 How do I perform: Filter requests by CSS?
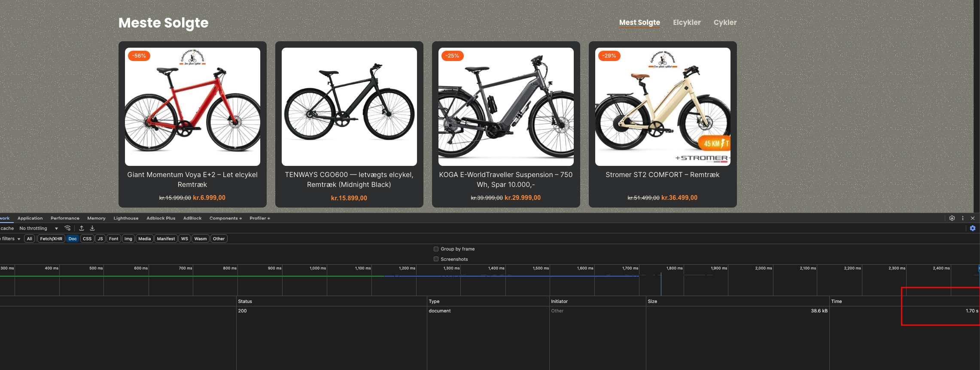pos(87,239)
